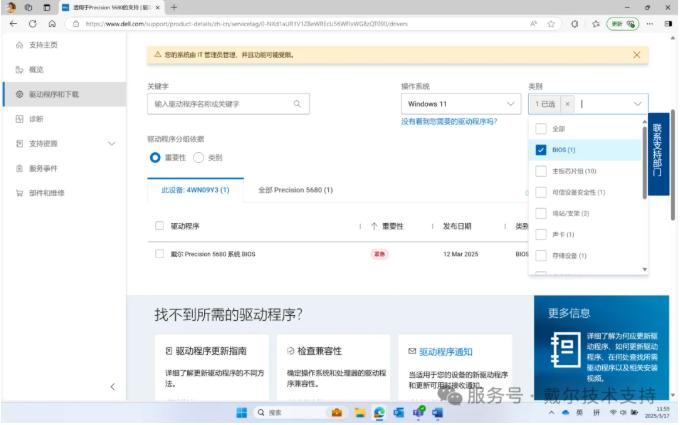Check the '可信设备安全性 (1)' checkbox

pos(541,192)
